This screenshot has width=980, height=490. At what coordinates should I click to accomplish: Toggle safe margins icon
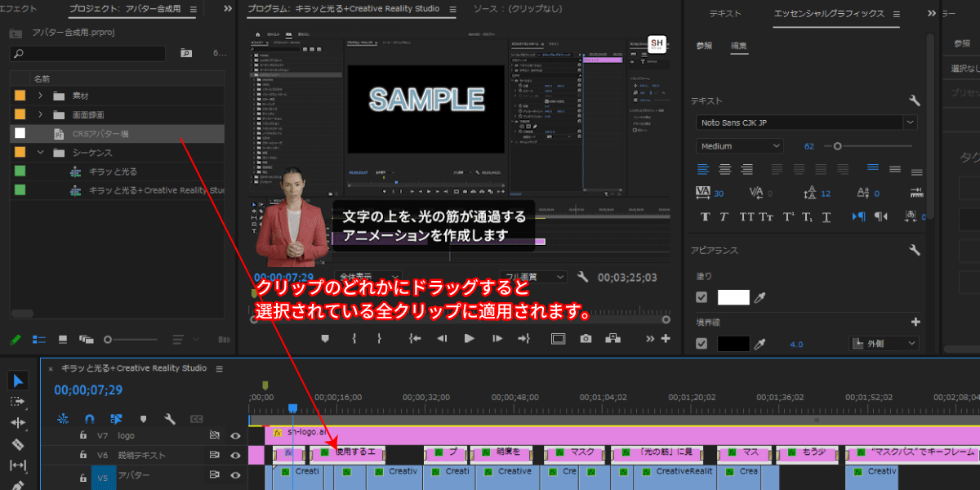click(558, 338)
